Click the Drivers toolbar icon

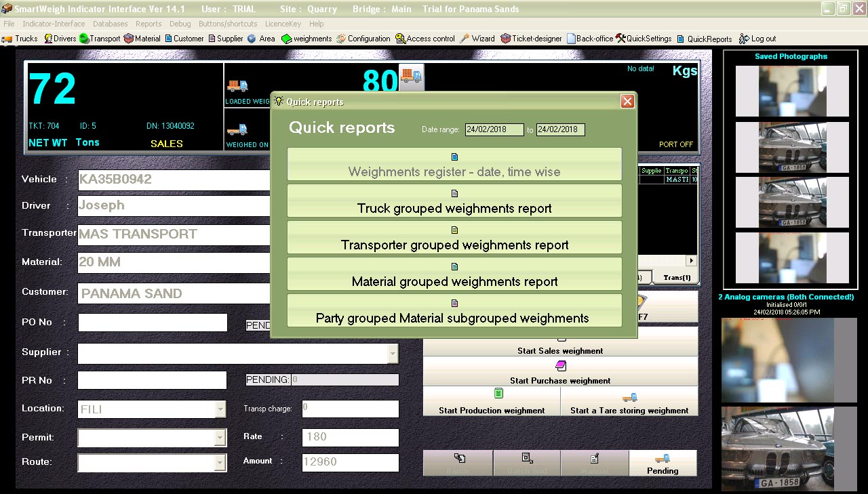60,39
